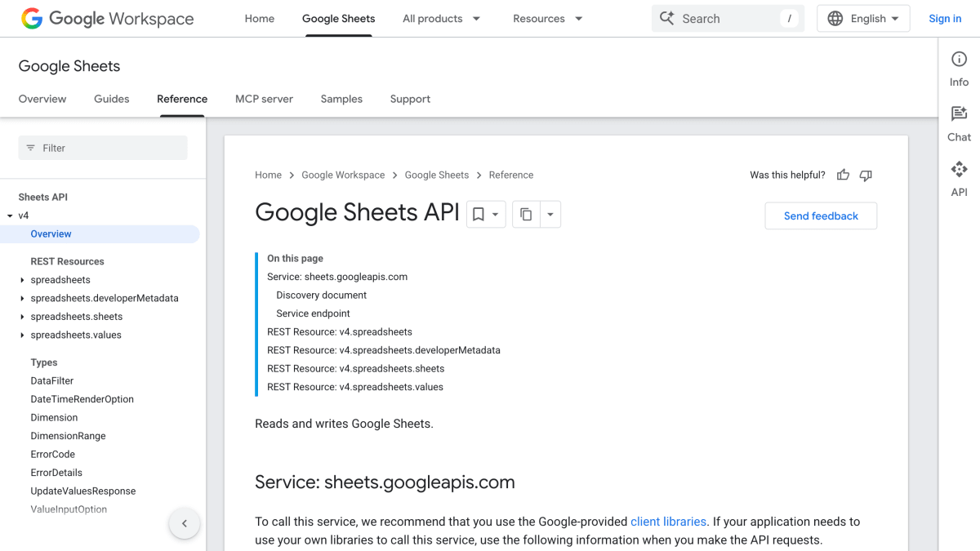Click the sidebar Filter input field

[x=103, y=148]
